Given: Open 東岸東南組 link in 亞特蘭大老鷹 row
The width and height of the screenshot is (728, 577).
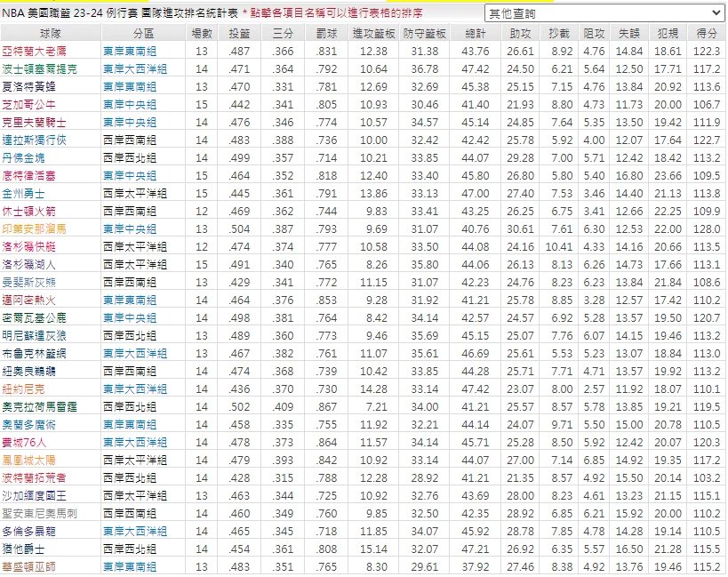Looking at the screenshot, I should point(130,51).
